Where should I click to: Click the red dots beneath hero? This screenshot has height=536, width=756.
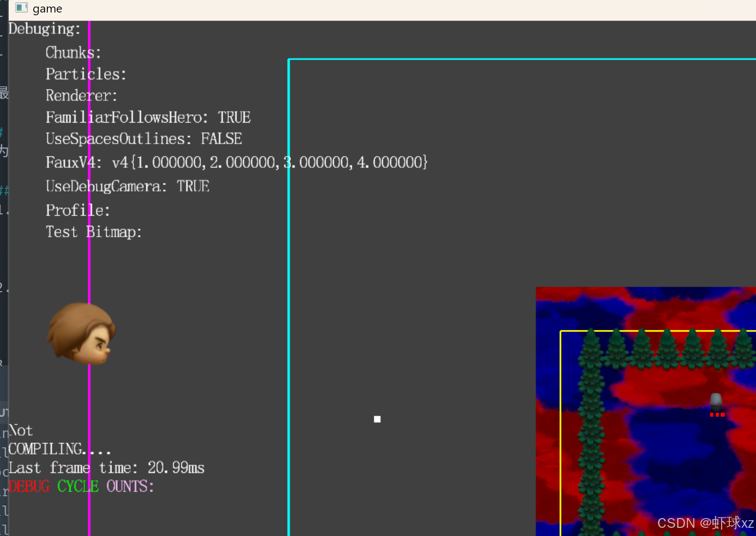pos(717,415)
